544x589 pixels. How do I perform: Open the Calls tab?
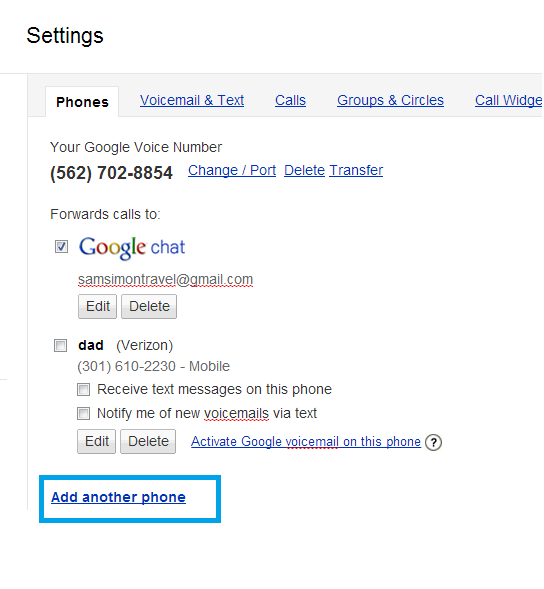pos(290,100)
